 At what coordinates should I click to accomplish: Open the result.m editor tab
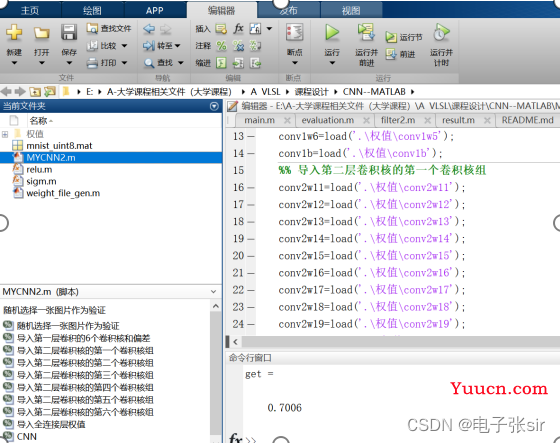[458, 120]
